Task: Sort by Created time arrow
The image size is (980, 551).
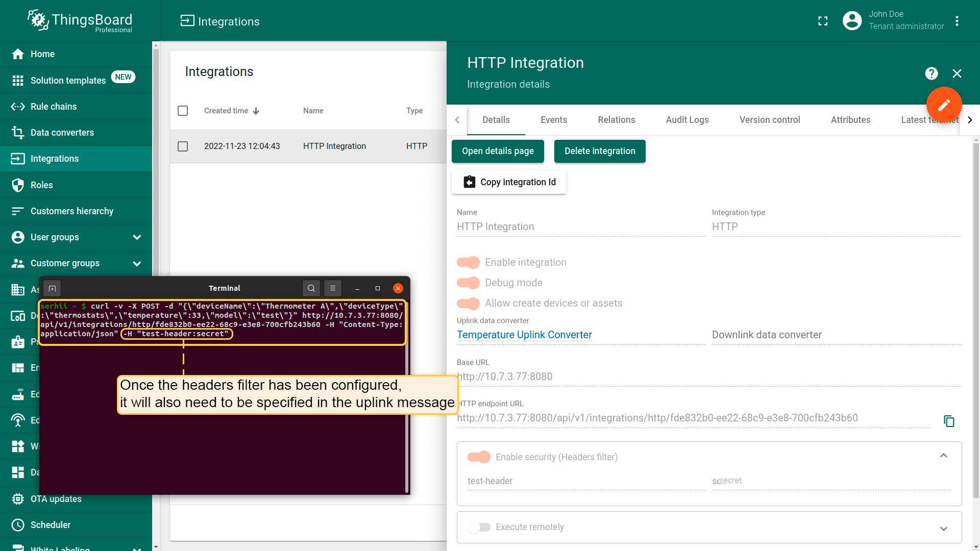Action: pos(256,111)
